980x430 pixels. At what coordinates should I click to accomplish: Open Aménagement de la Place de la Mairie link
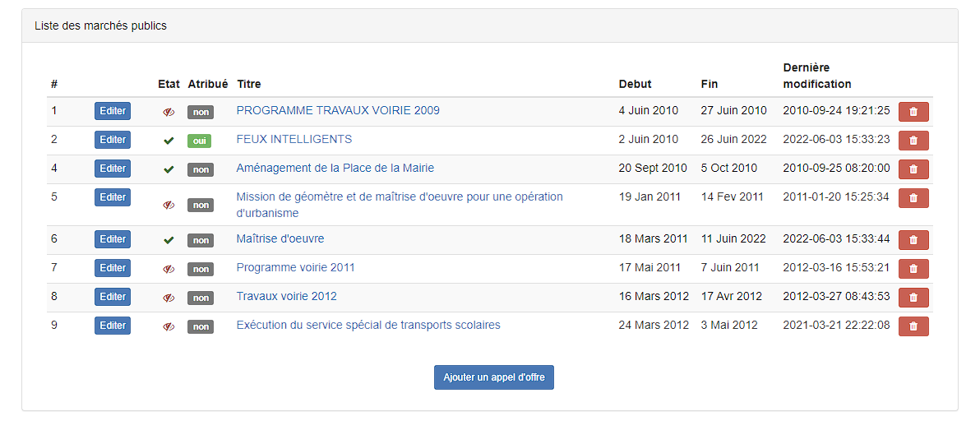[335, 168]
